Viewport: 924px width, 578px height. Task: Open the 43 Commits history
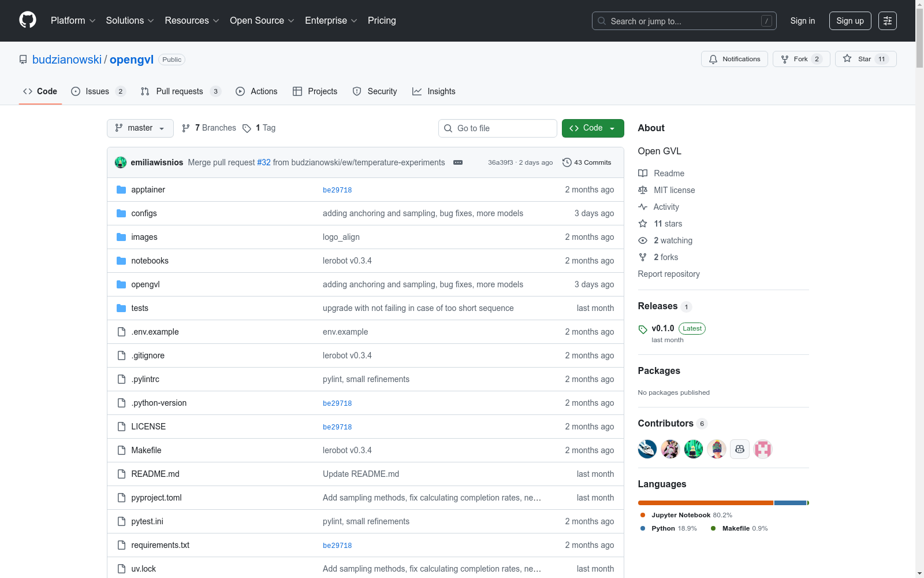(x=587, y=162)
